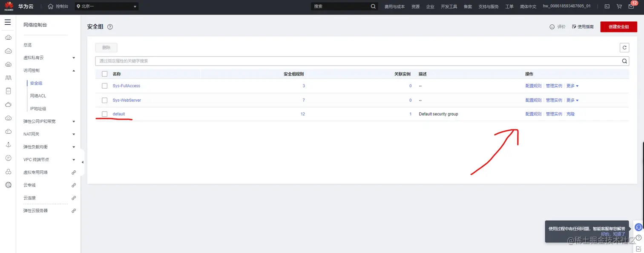This screenshot has height=253, width=644.
Task: Open account menu hw_008618593487605_01
Action: 566,6
